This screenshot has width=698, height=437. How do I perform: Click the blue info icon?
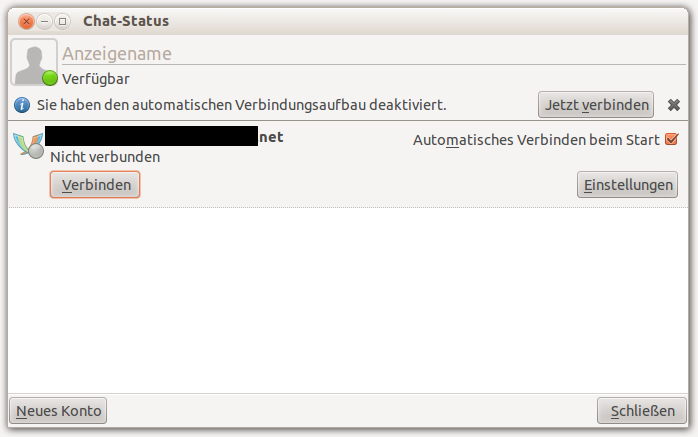[x=22, y=104]
